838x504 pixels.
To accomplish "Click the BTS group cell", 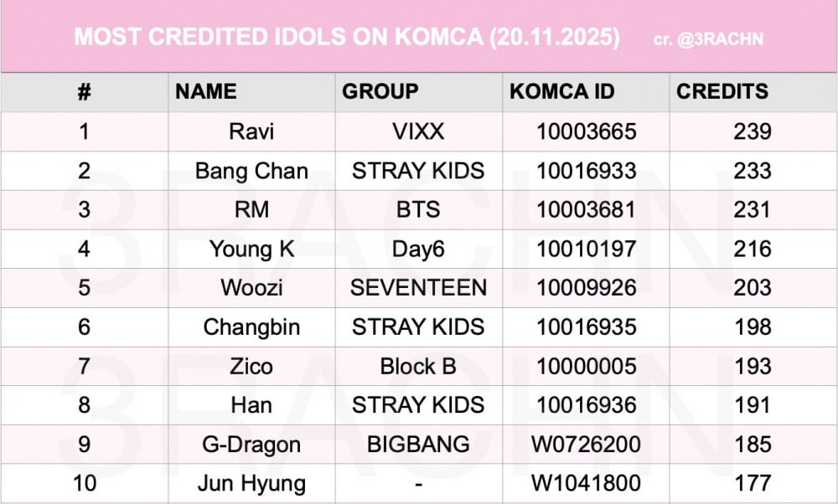I will (417, 209).
